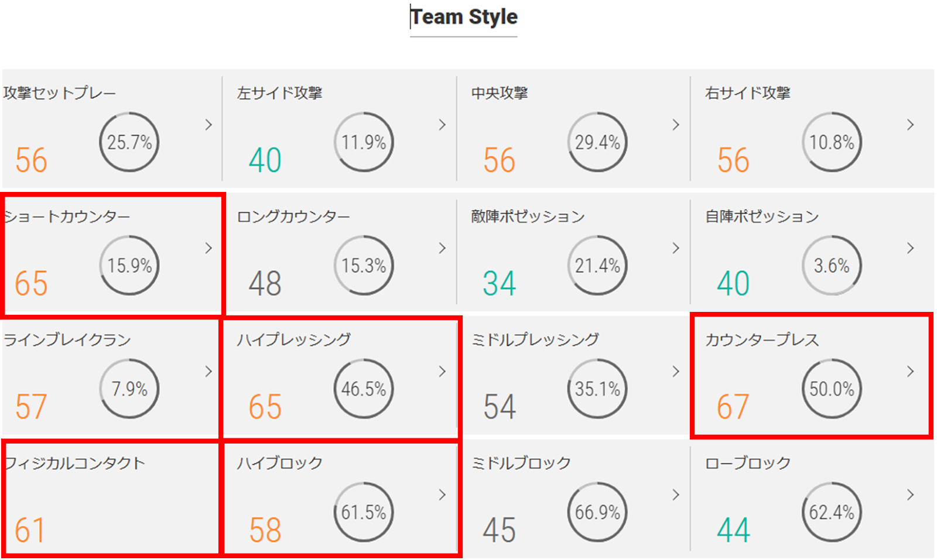The image size is (937, 560).
Task: Open ハイプレッシング details with its chevron
Action: [442, 372]
